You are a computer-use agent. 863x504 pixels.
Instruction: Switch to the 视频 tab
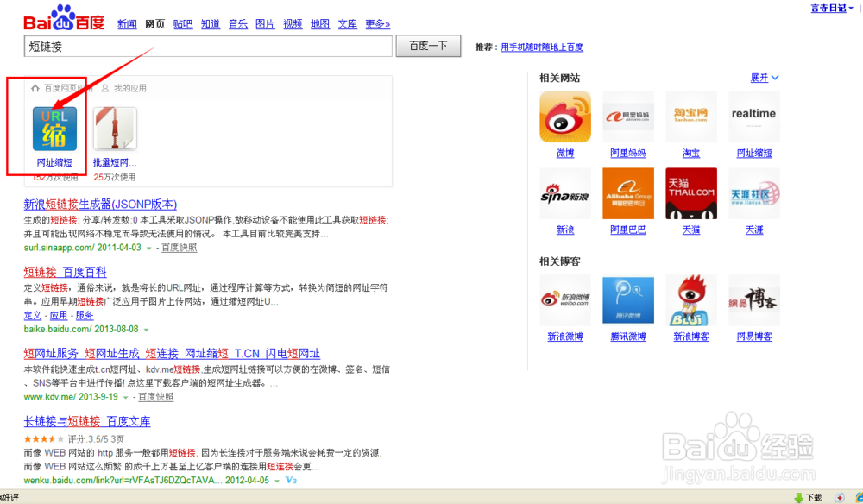[293, 23]
